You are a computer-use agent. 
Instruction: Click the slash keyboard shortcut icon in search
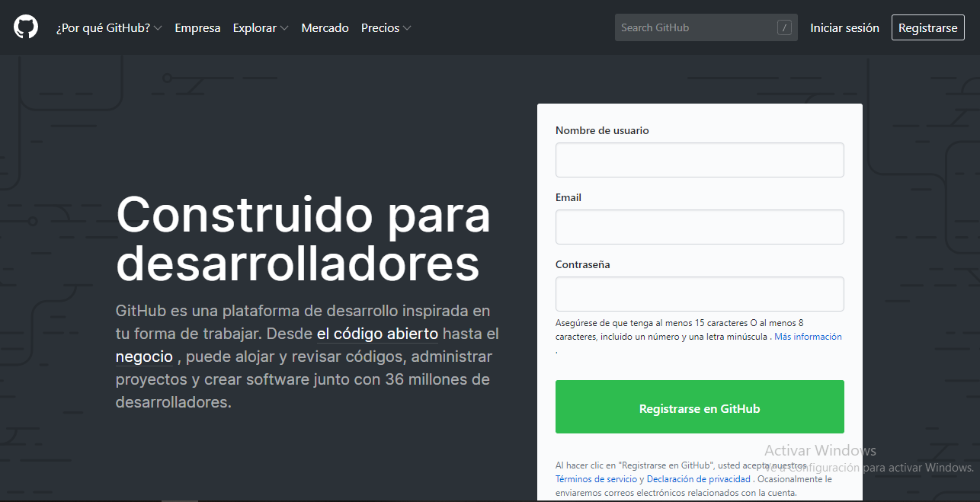coord(785,27)
